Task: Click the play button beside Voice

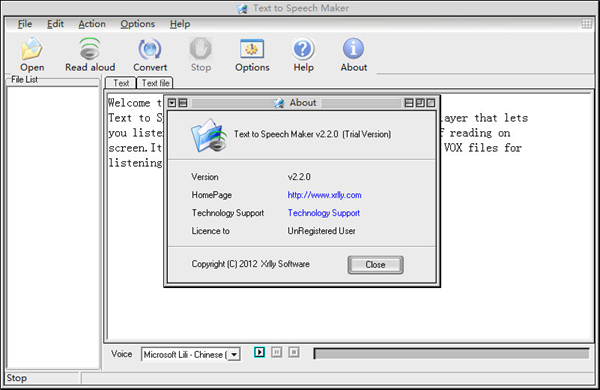Action: (x=259, y=352)
